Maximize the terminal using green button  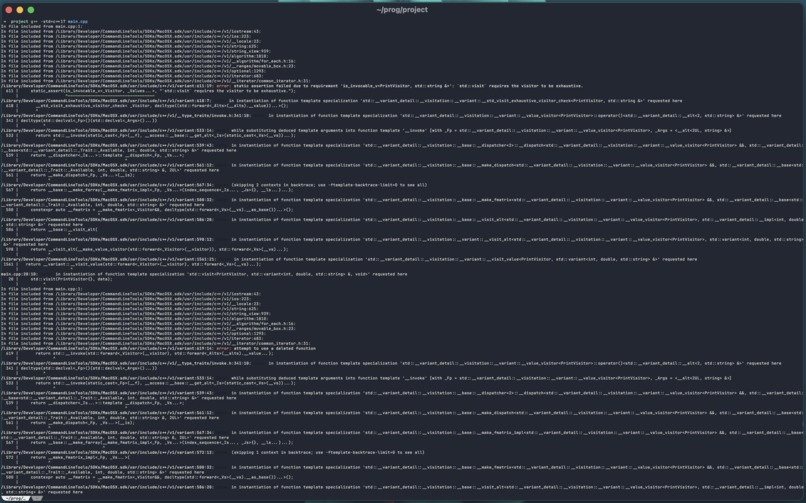31,10
